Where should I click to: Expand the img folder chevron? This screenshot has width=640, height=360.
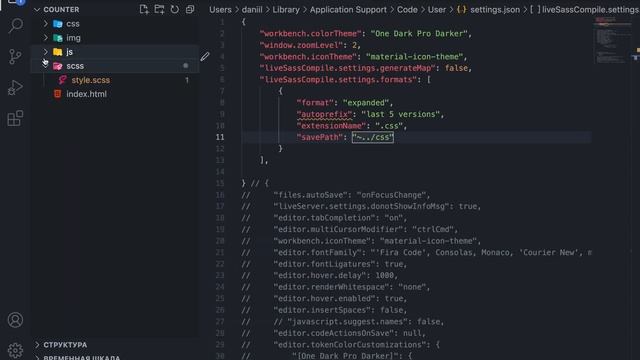tap(46, 38)
